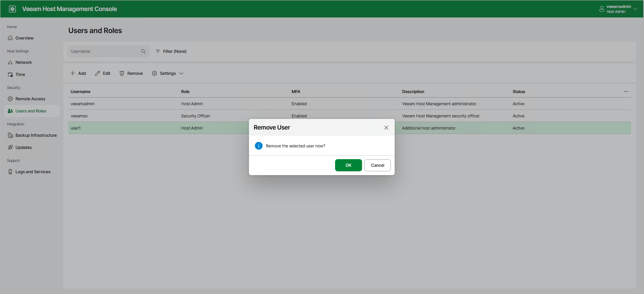Click the filter lines icon
644x294 pixels.
(158, 51)
